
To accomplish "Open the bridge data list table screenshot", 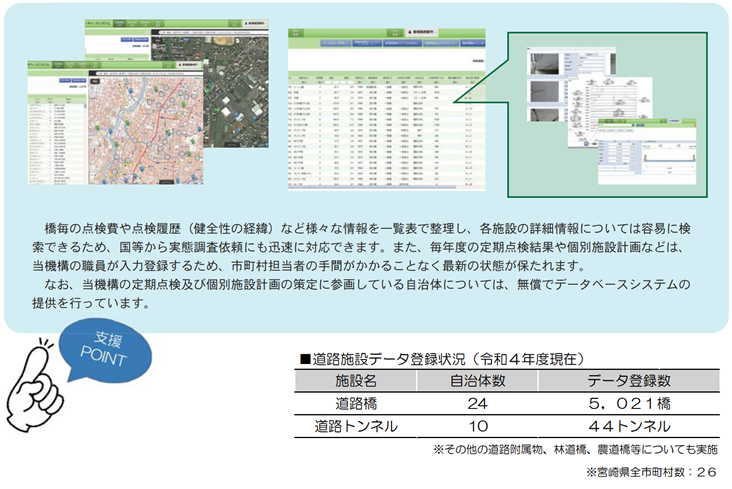I will coord(387,110).
